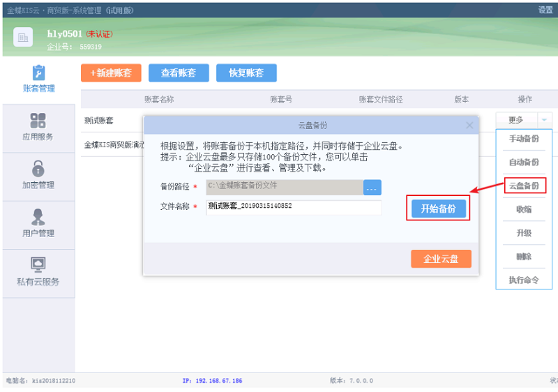Screen dimensions: 558x392
Task: Expand the 更多 dropdown arrow
Action: (545, 120)
